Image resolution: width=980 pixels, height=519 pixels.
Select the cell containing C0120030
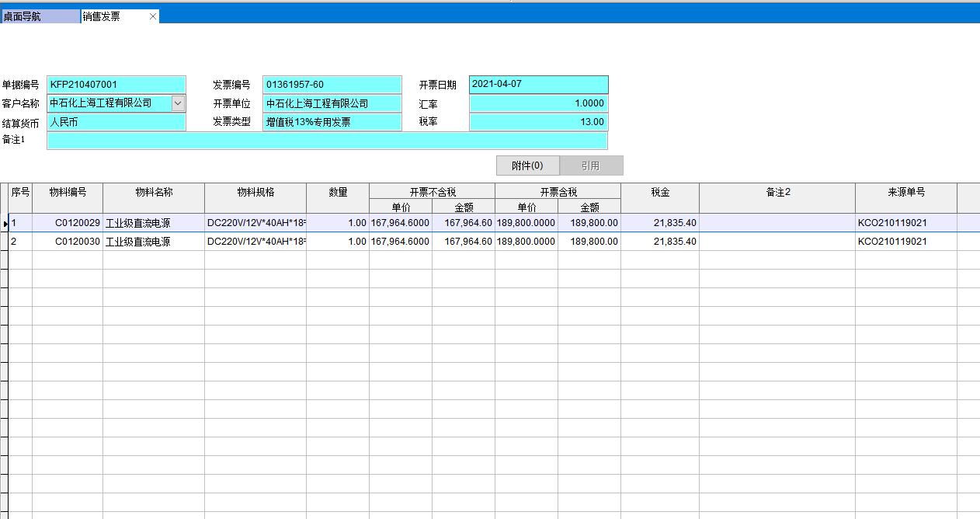tap(68, 242)
